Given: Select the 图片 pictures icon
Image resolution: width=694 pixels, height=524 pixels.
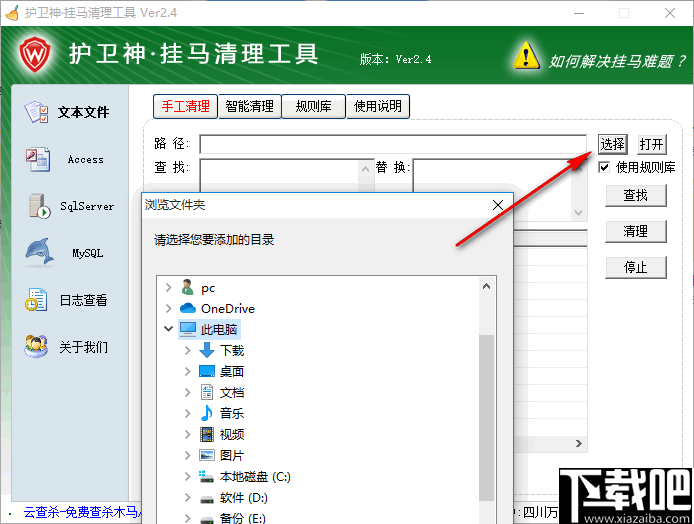Looking at the screenshot, I should (x=207, y=455).
